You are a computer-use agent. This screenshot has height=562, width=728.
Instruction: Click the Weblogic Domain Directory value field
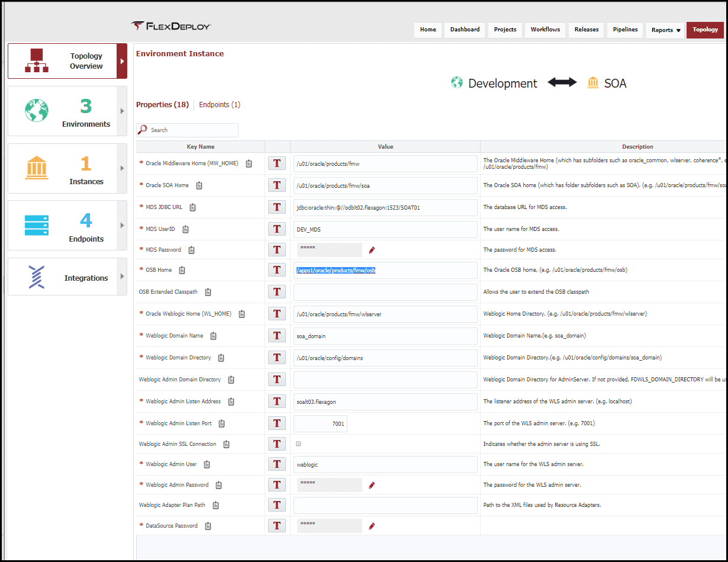[385, 358]
